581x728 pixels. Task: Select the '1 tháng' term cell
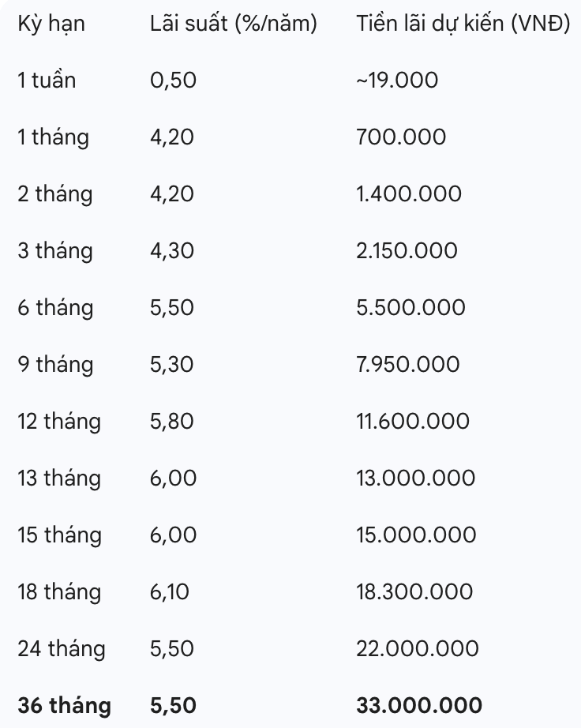[53, 137]
